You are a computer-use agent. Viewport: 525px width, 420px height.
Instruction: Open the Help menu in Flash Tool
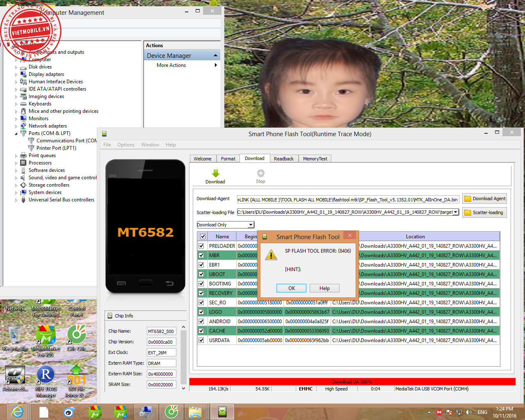point(171,145)
